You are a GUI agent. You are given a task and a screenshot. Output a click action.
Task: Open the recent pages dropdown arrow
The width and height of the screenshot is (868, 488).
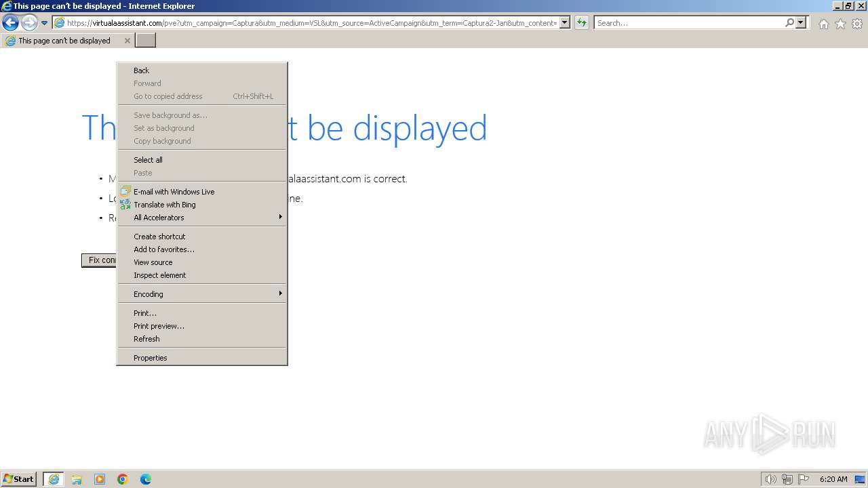45,23
